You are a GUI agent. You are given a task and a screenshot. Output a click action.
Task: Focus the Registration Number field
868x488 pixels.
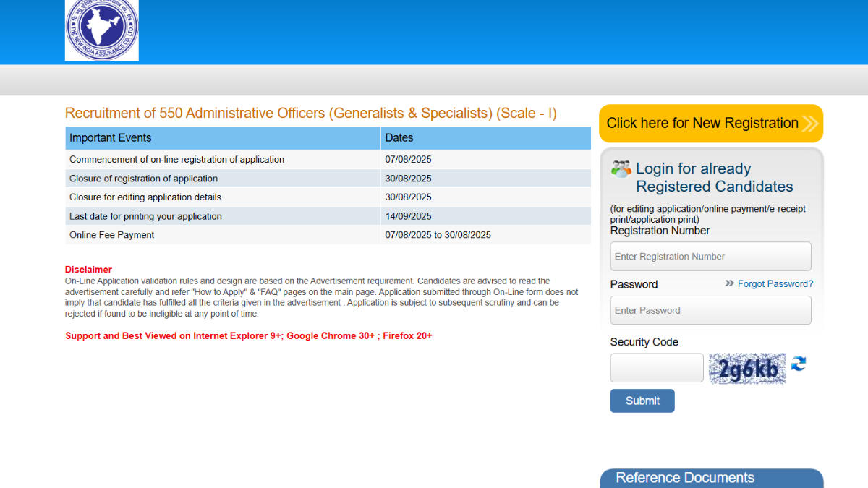click(x=711, y=257)
